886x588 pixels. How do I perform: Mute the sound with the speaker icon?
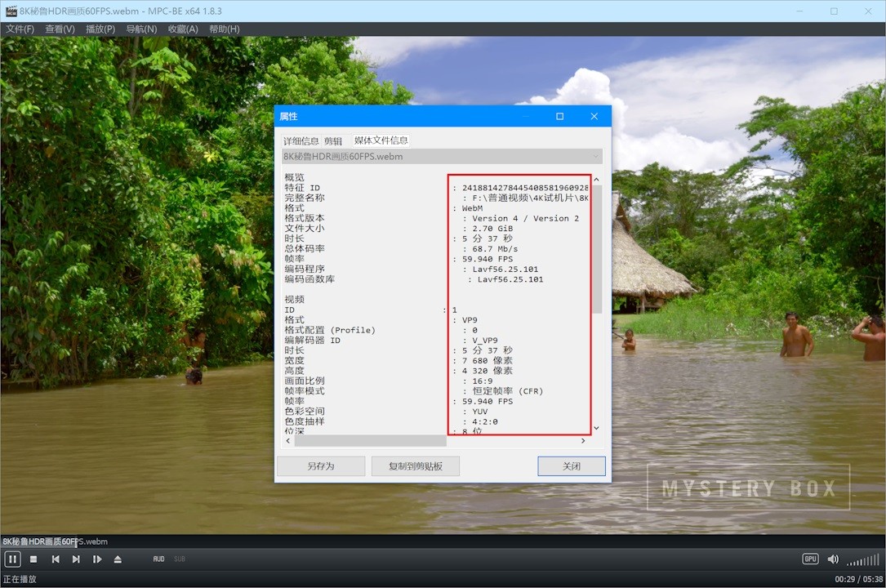[833, 559]
